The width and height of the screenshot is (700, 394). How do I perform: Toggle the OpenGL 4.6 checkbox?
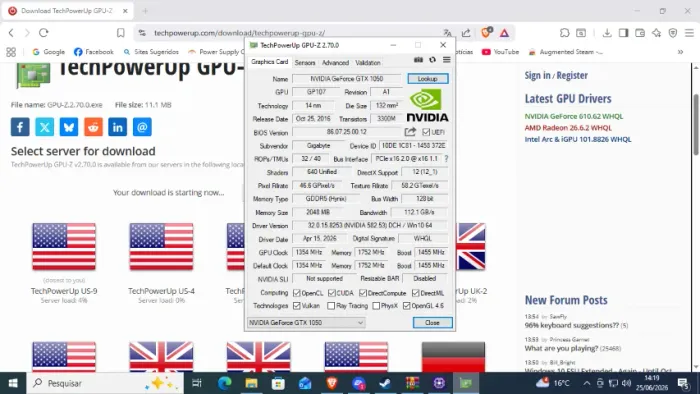tap(406, 306)
